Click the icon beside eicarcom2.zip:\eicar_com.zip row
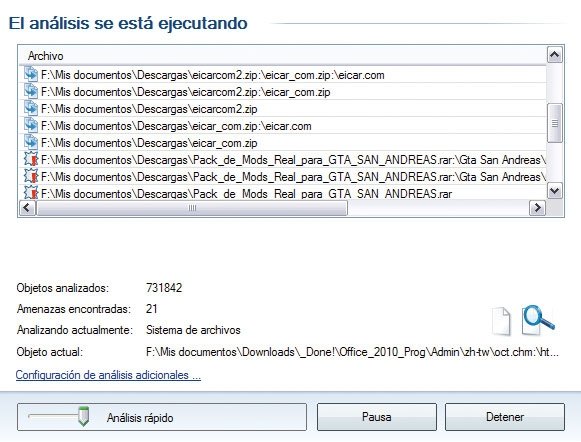Image resolution: width=581 pixels, height=442 pixels. 31,92
